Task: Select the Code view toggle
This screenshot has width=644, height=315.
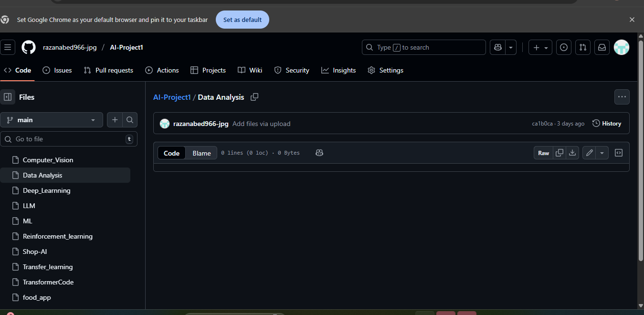Action: 171,153
